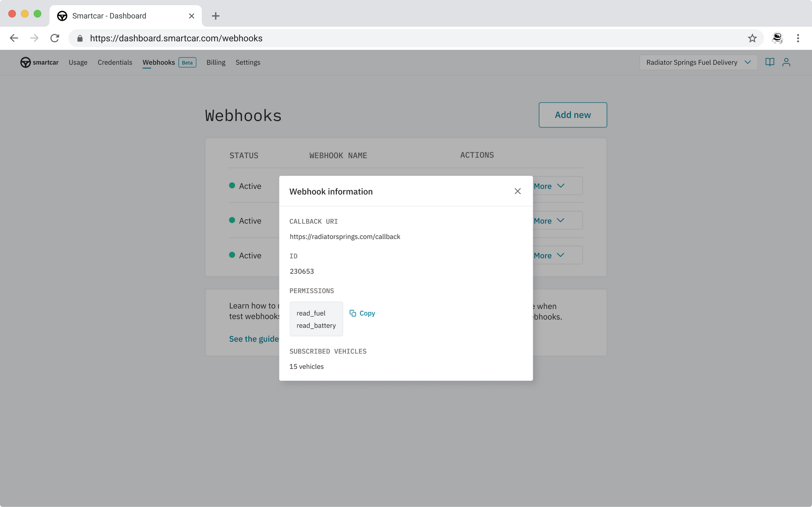Screen dimensions: 812x507
Task: Follow the See the guide link
Action: (x=254, y=338)
